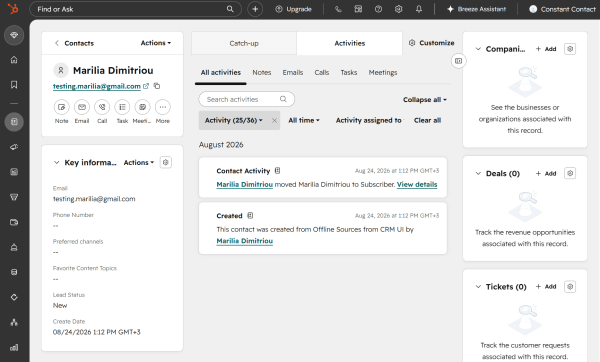The height and width of the screenshot is (362, 600).
Task: Collapse the Key information section chevron
Action: point(57,163)
